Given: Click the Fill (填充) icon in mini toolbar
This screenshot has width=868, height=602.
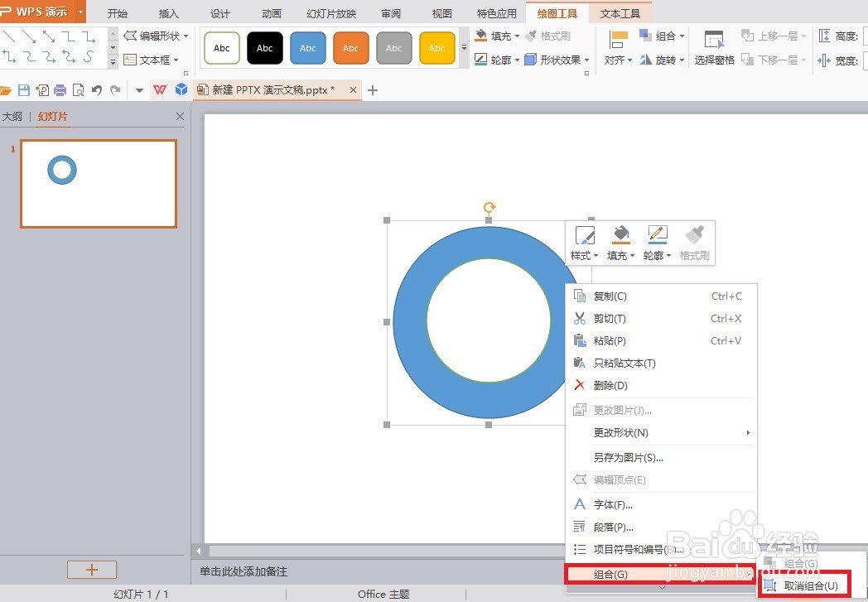Looking at the screenshot, I should [x=621, y=235].
